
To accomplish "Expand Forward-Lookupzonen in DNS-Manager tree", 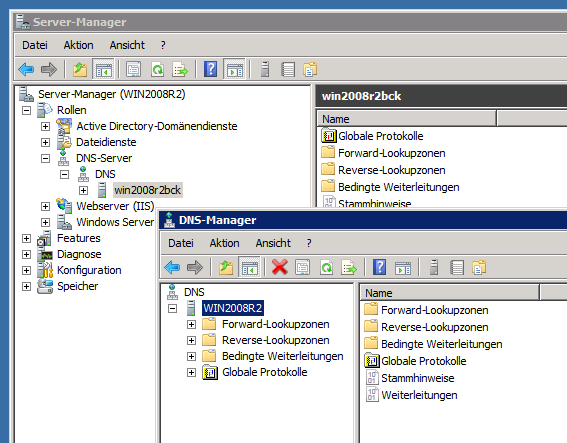I will coord(191,324).
